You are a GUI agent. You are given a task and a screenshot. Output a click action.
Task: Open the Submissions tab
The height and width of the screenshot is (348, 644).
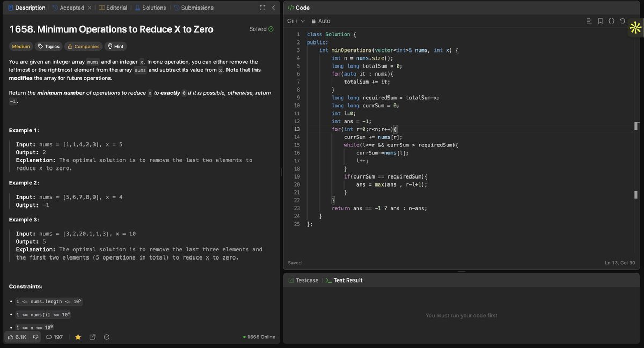tap(193, 8)
